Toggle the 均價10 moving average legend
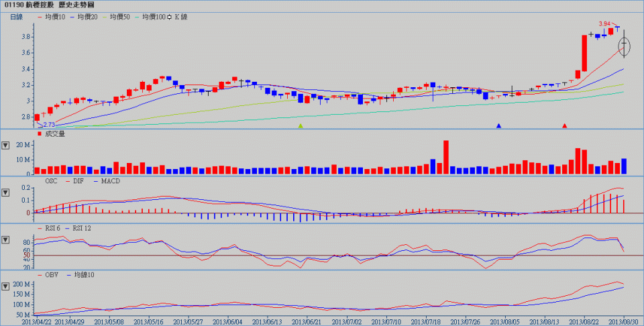 [55, 15]
